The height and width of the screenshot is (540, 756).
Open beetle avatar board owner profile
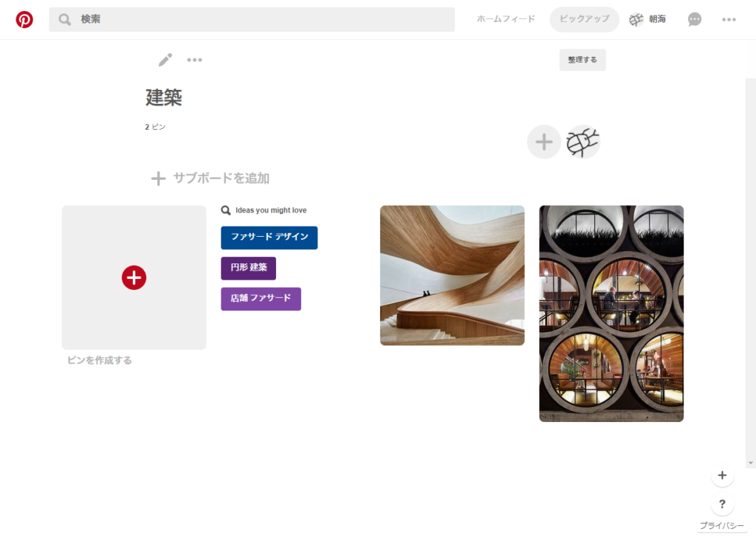(583, 142)
